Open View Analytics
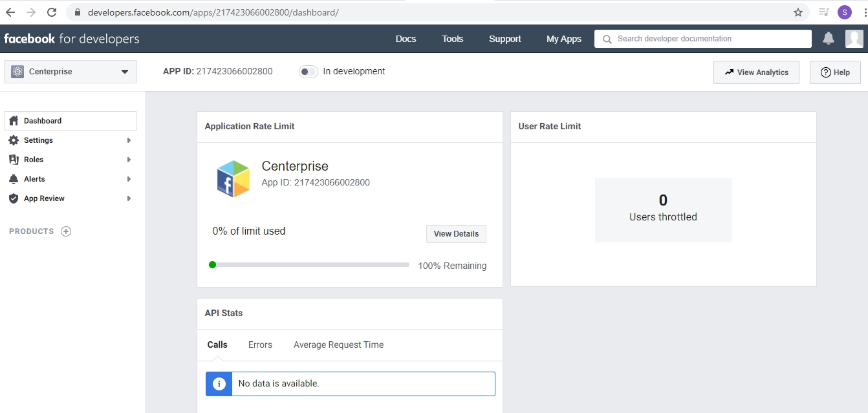 tap(756, 72)
